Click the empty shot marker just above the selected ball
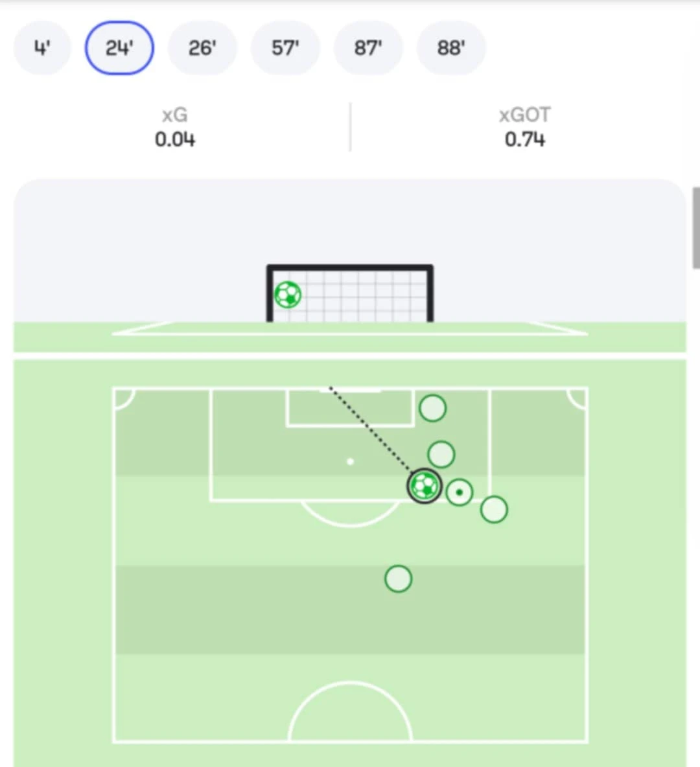 (441, 455)
